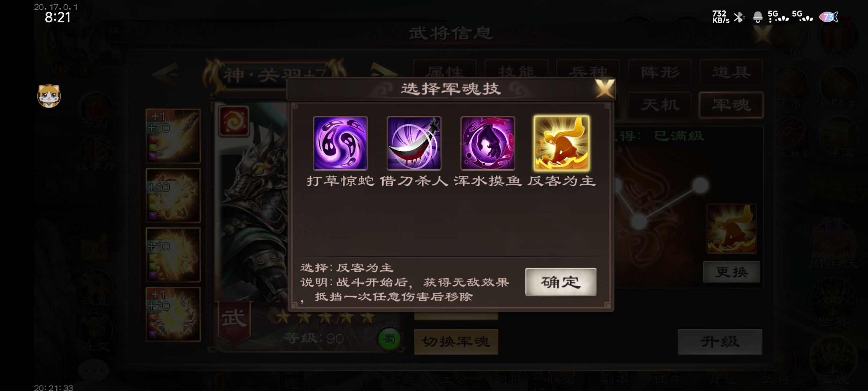868x391 pixels.
Task: Tap the orange cat assistant icon
Action: 49,96
